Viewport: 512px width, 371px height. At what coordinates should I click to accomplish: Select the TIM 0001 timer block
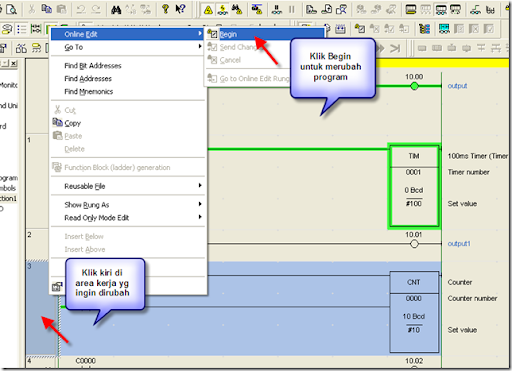[414, 186]
